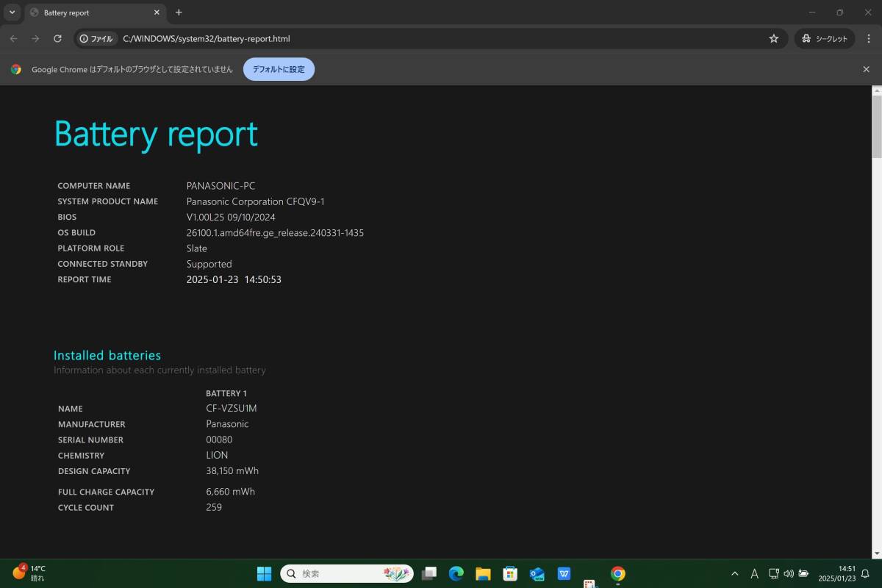Click the network icon in the tray

(x=774, y=573)
